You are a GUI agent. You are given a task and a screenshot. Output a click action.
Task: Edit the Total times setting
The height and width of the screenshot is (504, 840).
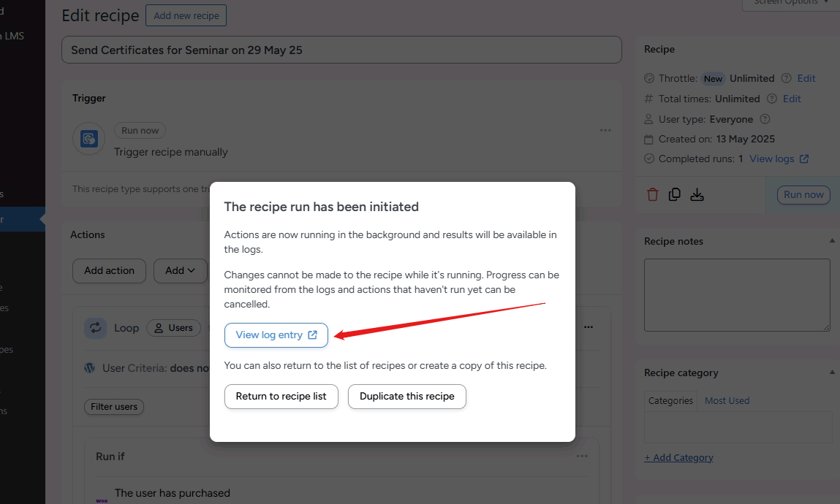(x=792, y=99)
